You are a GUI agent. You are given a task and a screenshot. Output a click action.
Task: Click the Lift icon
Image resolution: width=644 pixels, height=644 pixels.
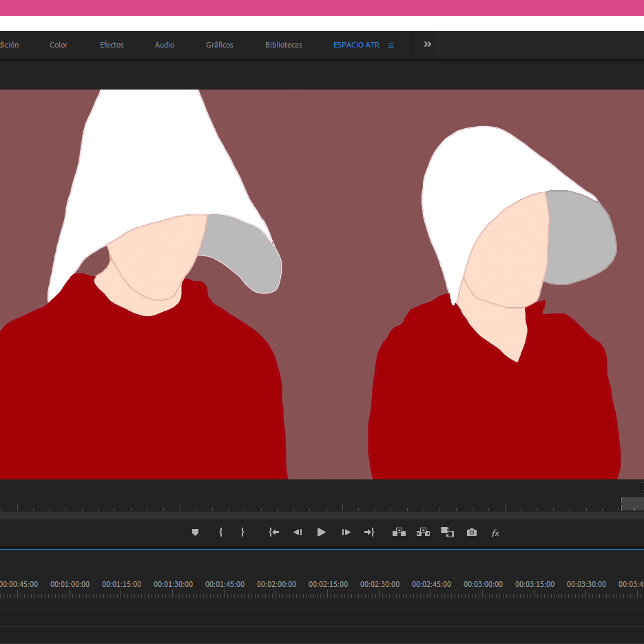pyautogui.click(x=399, y=532)
